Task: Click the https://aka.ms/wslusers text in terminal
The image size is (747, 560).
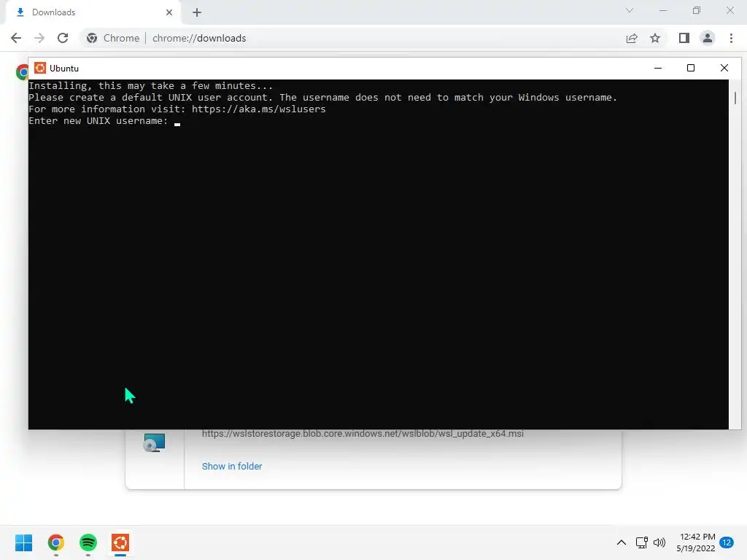Action: 259,109
